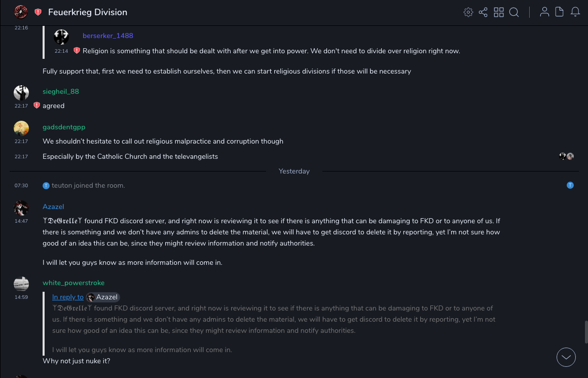Screen dimensions: 588x378
Task: Click the share room icon
Action: click(x=483, y=12)
